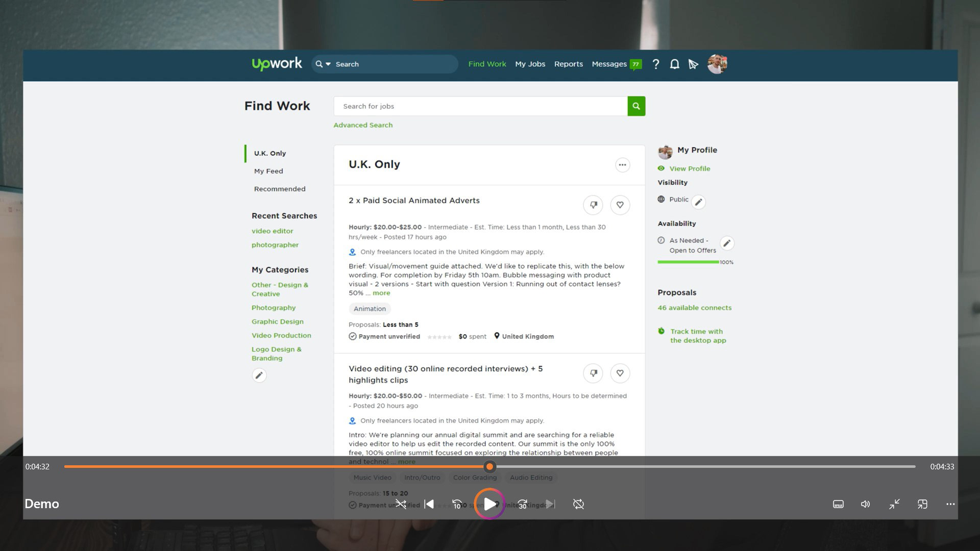Screen dimensions: 980x551
Task: Click the 100% profile completeness bar
Action: click(688, 262)
